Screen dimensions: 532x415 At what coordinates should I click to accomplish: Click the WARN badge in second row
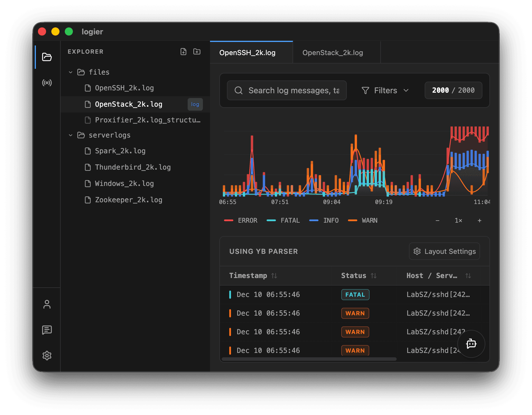pyautogui.click(x=355, y=313)
